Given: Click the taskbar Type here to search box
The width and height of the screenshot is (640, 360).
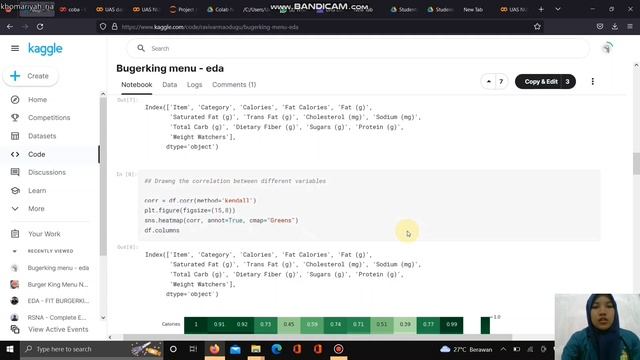Looking at the screenshot, I should point(91,349).
